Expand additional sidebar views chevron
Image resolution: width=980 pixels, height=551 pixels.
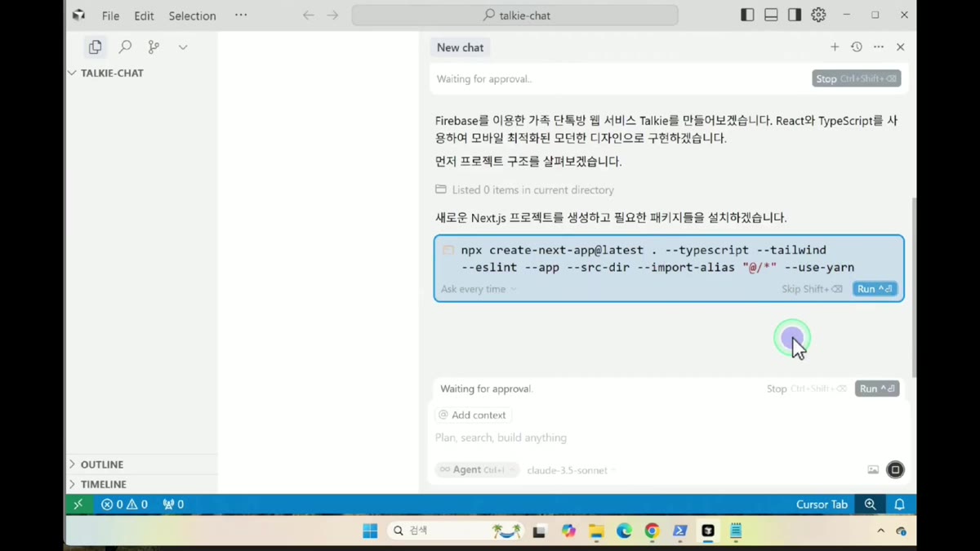click(183, 47)
